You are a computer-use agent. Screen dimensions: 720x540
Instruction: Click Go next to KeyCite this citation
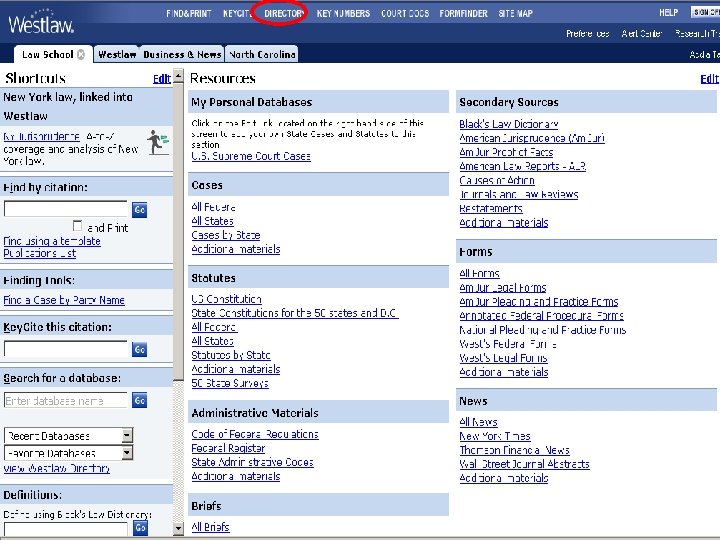coord(139,349)
